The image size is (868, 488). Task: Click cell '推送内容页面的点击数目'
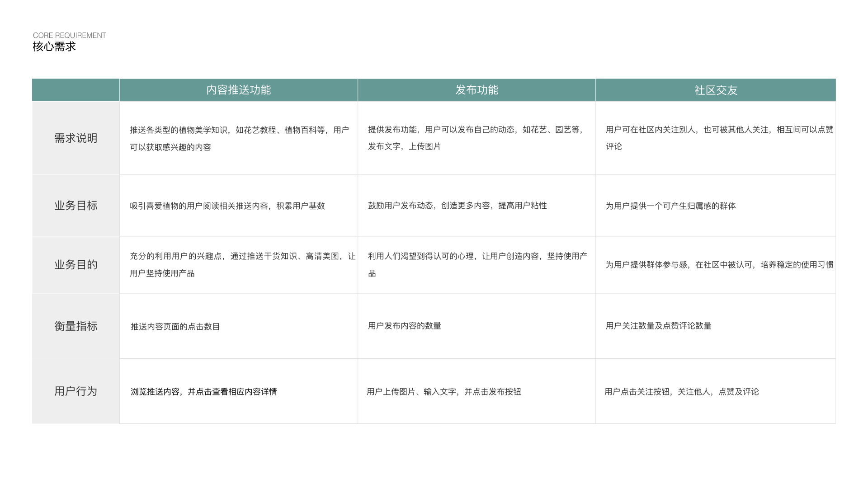pos(239,326)
